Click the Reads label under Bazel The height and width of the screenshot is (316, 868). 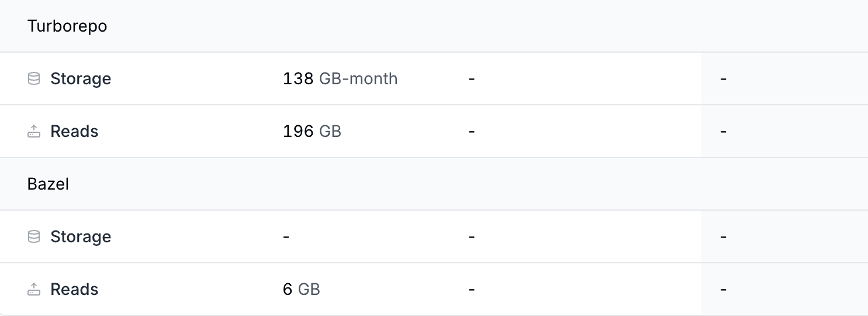[x=74, y=289]
